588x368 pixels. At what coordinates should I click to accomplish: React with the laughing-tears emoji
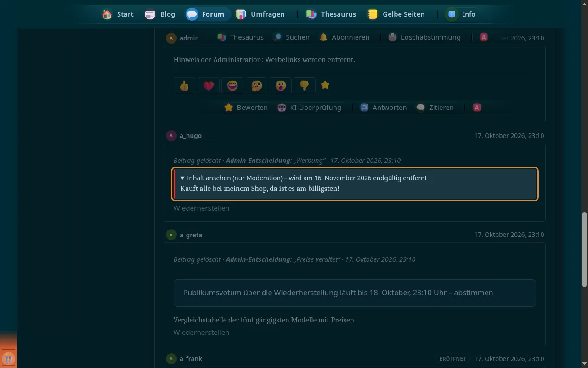click(232, 85)
